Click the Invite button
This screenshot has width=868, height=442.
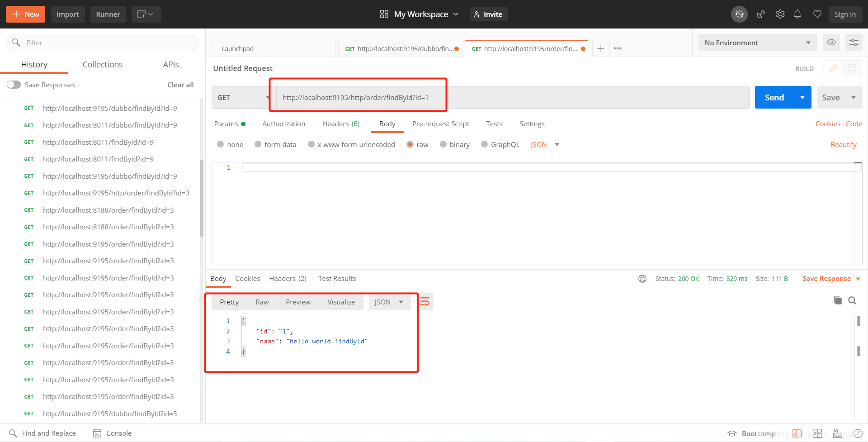coord(489,14)
